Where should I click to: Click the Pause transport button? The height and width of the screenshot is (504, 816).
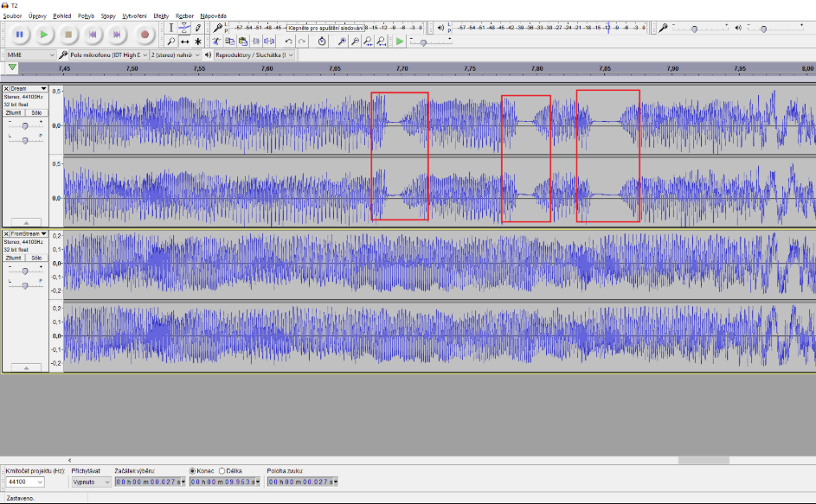(19, 35)
